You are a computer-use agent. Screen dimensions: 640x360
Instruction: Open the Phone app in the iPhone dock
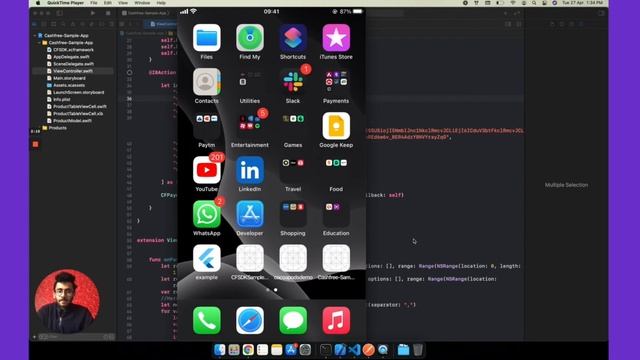[207, 320]
